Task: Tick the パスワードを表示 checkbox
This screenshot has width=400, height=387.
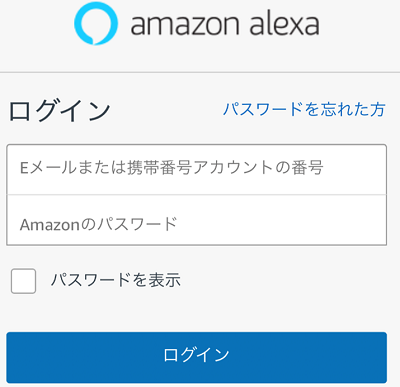Action: pyautogui.click(x=23, y=281)
